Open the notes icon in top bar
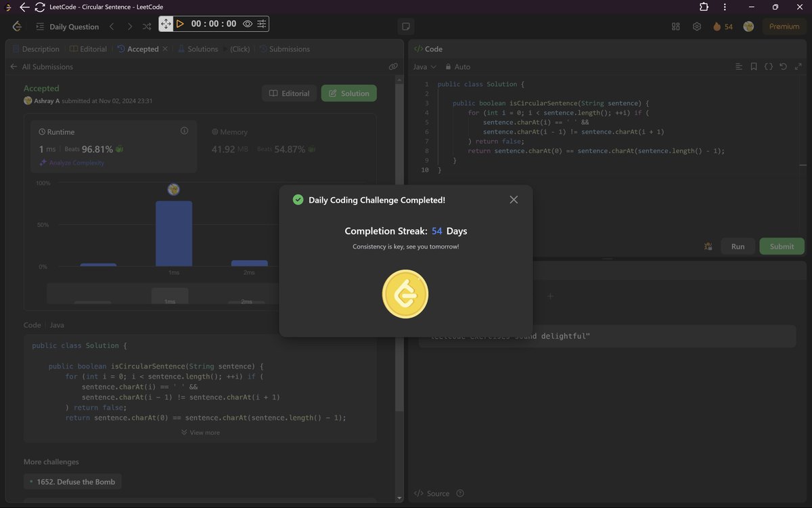This screenshot has height=508, width=812. tap(406, 26)
